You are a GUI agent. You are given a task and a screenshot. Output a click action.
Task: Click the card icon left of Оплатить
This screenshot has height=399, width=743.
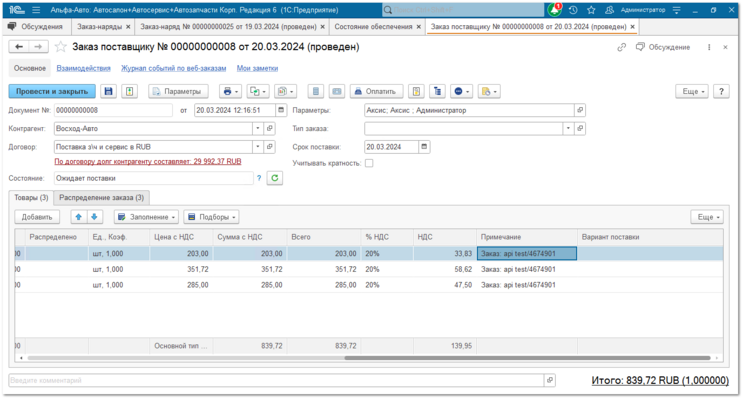(x=337, y=91)
